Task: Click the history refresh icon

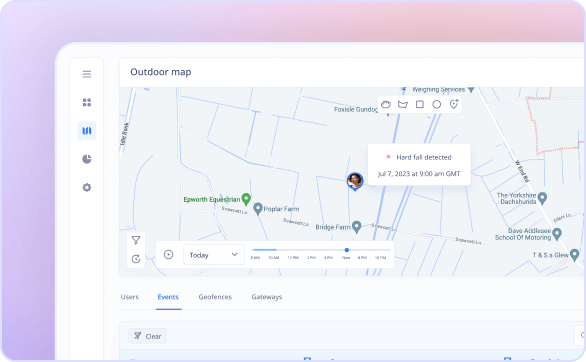Action: (x=136, y=259)
